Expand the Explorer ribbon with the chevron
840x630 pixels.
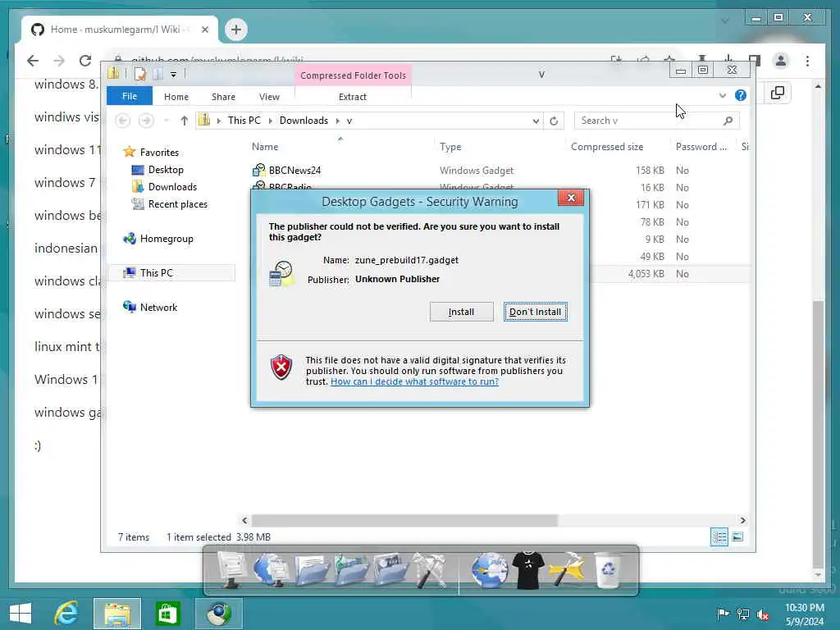(722, 96)
